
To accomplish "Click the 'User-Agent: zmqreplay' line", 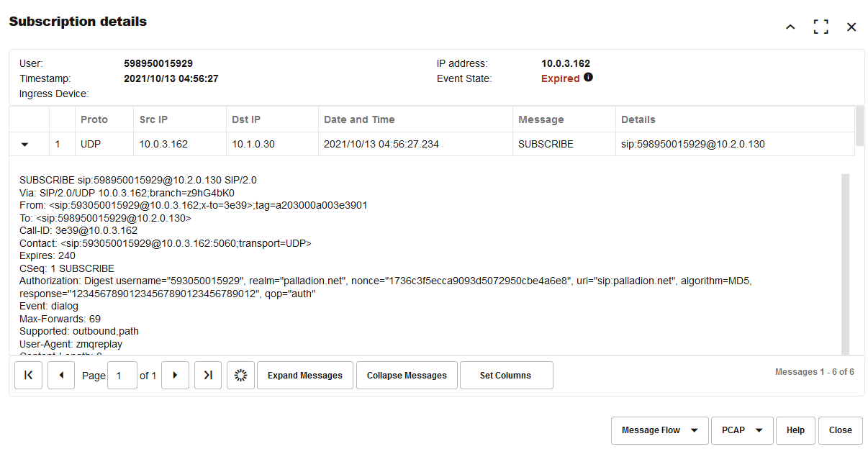I will click(71, 344).
